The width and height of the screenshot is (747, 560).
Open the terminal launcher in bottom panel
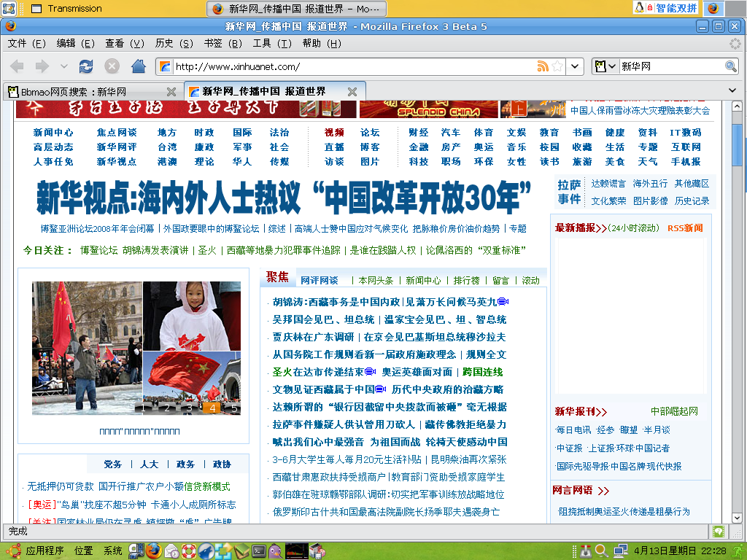pyautogui.click(x=259, y=551)
